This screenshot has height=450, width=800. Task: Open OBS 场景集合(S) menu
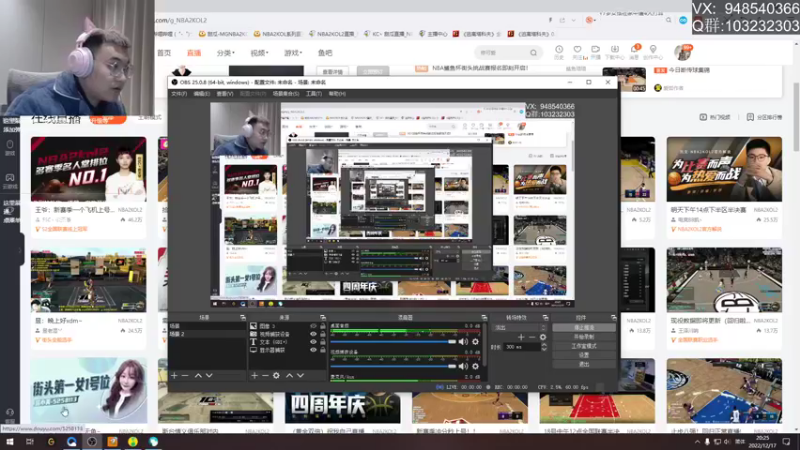pos(286,94)
